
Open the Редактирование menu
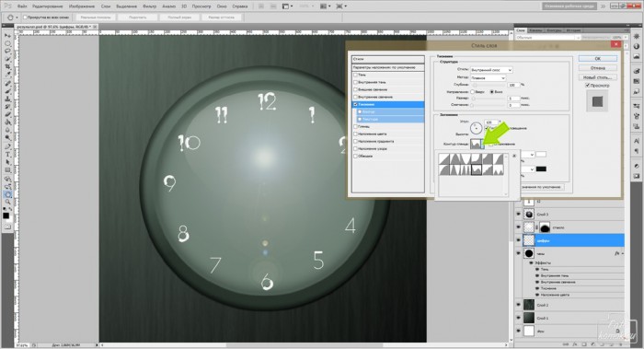point(48,6)
